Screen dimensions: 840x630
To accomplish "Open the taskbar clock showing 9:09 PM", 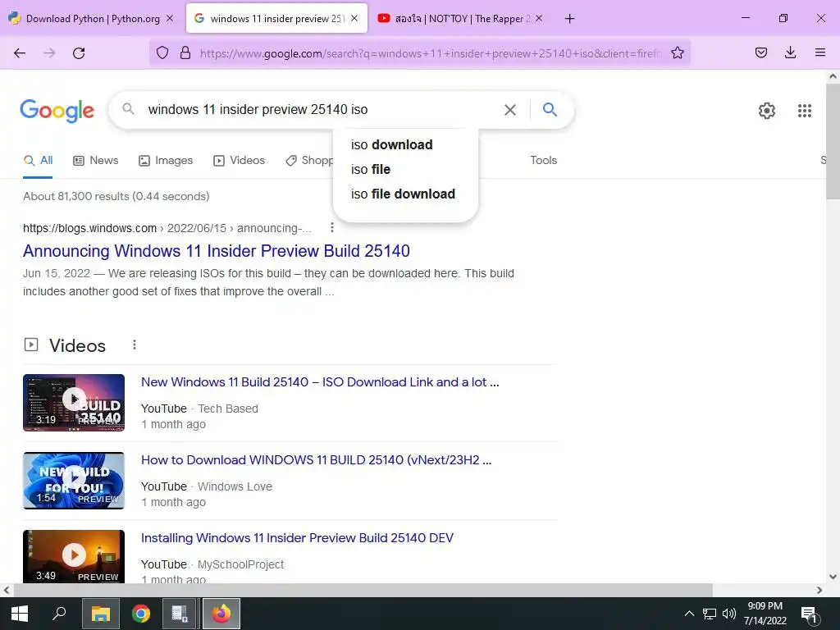I will [x=765, y=614].
